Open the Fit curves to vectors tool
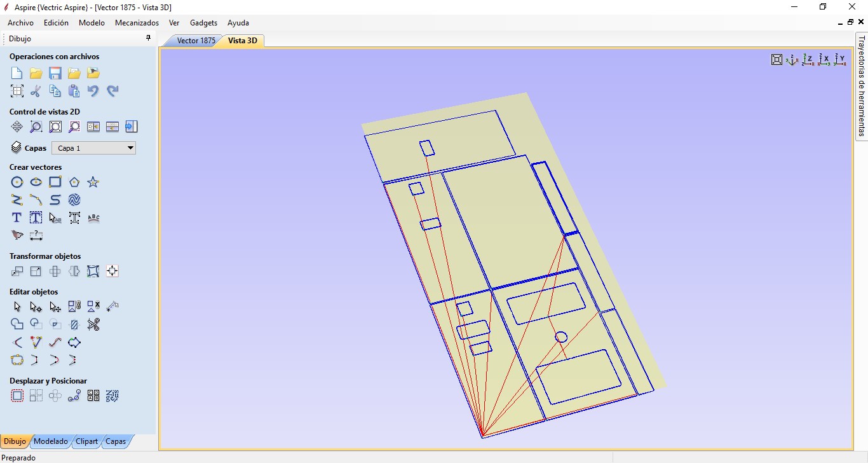Viewport: 868px width, 463px height. click(55, 343)
